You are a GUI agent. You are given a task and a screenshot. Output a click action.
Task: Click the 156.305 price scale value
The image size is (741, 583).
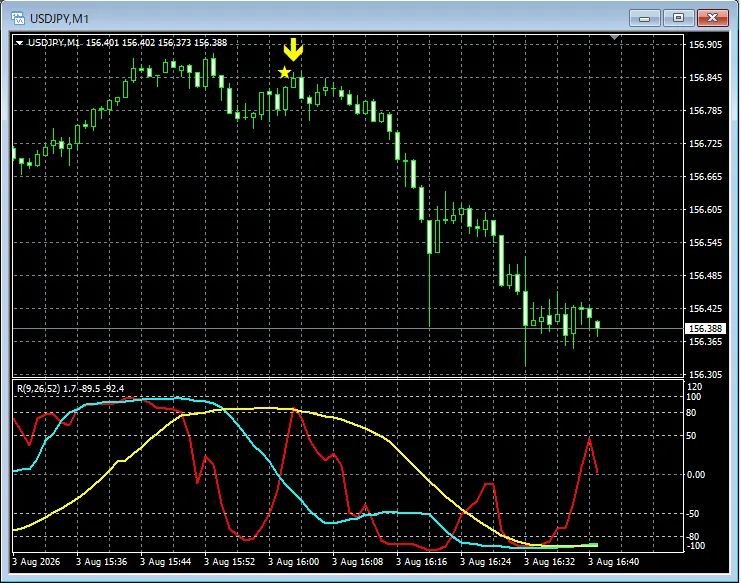pyautogui.click(x=706, y=375)
